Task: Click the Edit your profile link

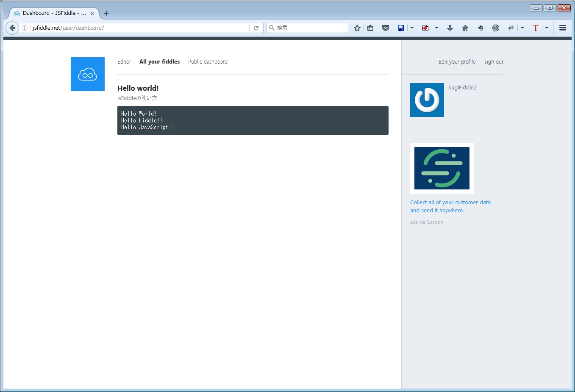Action: pos(457,62)
